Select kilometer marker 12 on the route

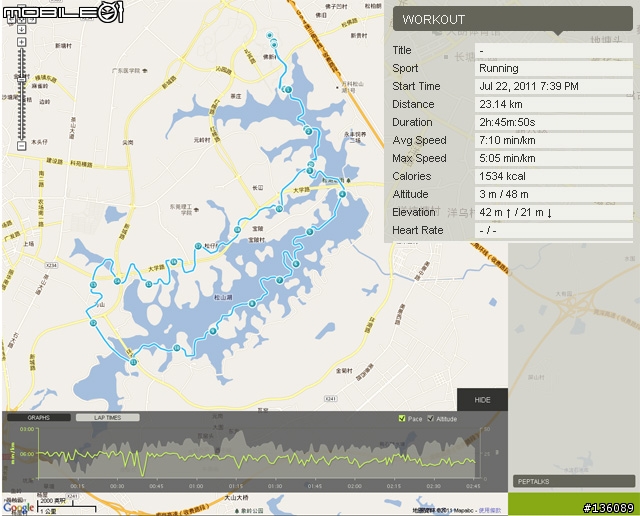coord(93,323)
